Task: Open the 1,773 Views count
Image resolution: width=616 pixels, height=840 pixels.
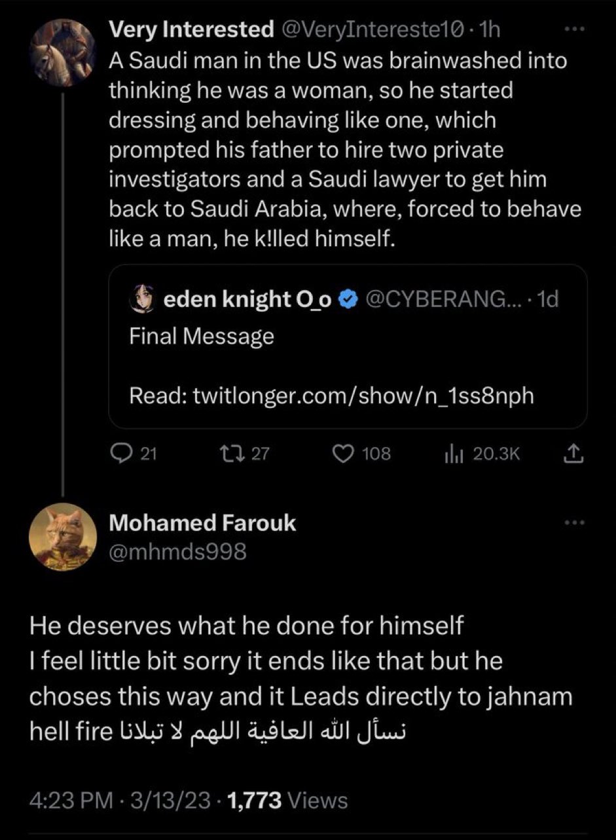Action: 287,799
